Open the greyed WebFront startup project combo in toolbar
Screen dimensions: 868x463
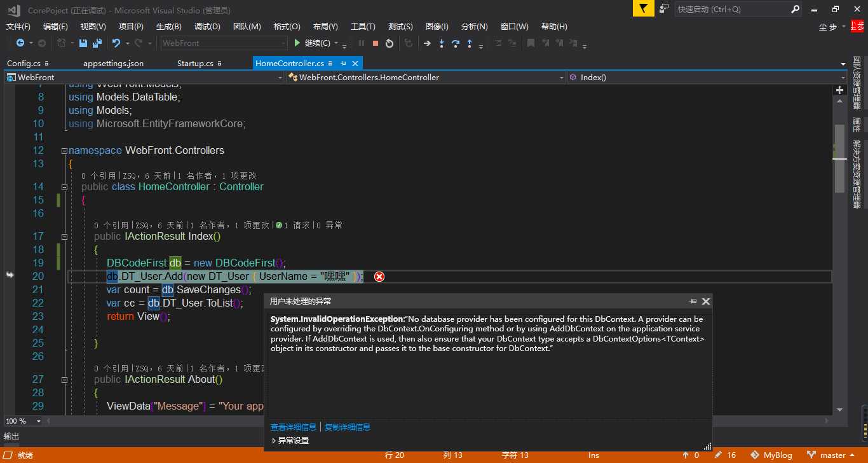click(224, 43)
